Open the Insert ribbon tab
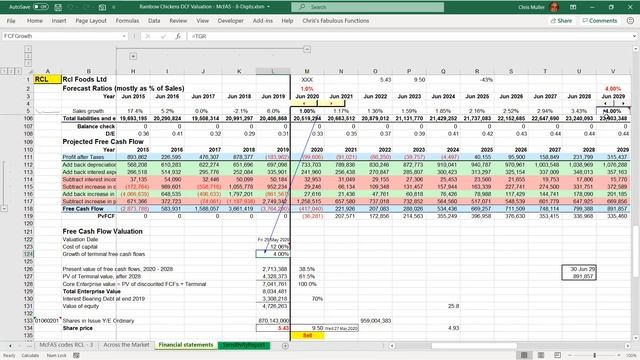 (x=59, y=20)
